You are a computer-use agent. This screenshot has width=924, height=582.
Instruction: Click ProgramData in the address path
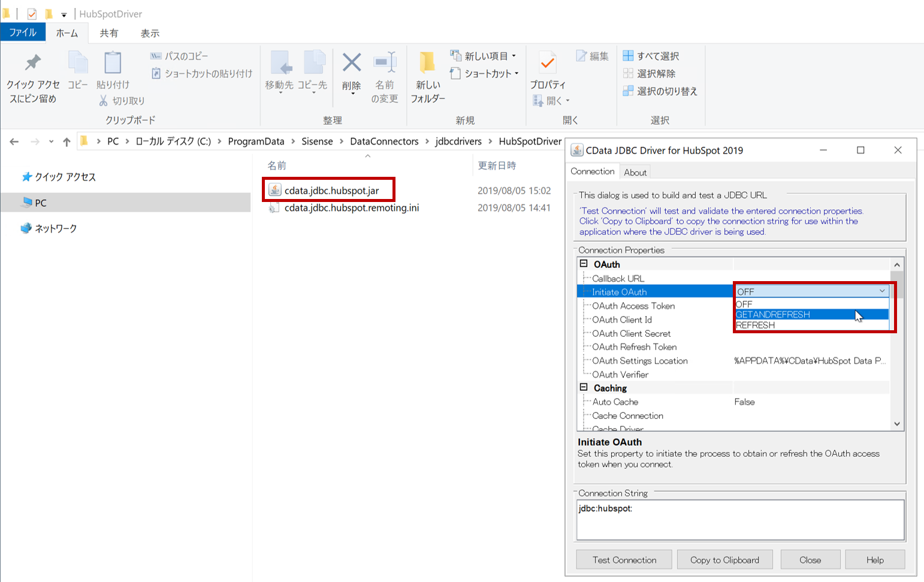(x=256, y=141)
